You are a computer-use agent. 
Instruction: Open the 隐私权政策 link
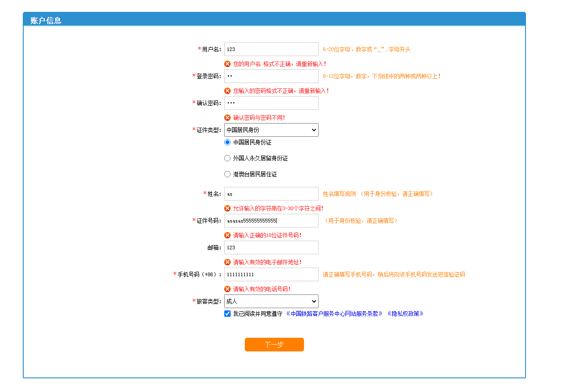tap(405, 314)
